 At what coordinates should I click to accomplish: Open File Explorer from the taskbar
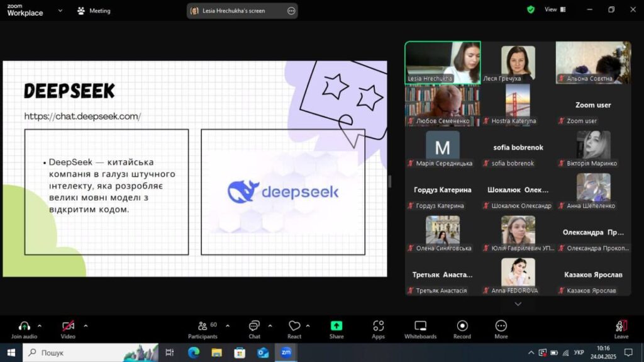(216, 353)
